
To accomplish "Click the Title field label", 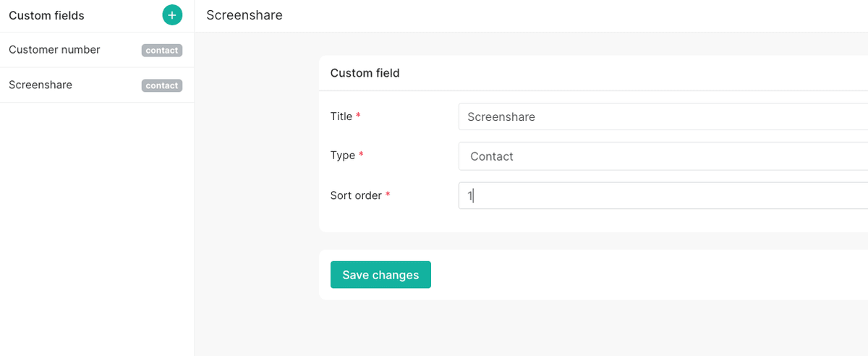I will [x=341, y=116].
